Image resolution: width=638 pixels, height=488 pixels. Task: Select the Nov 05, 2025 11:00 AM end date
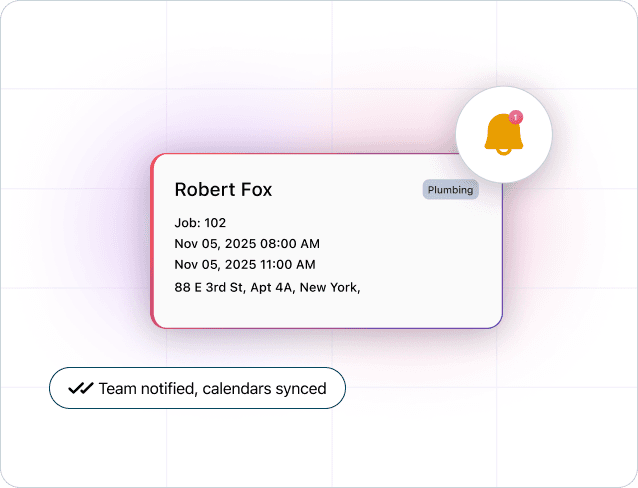pos(245,265)
